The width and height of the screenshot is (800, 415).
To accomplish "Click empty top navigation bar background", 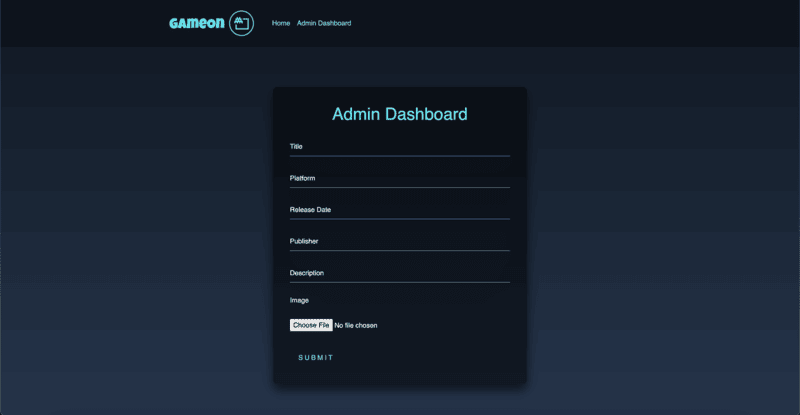I will (561, 23).
